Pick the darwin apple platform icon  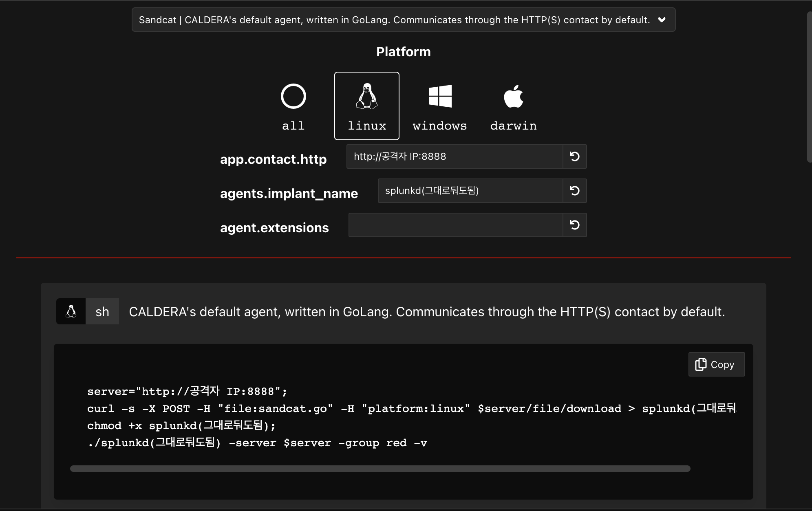pos(513,97)
